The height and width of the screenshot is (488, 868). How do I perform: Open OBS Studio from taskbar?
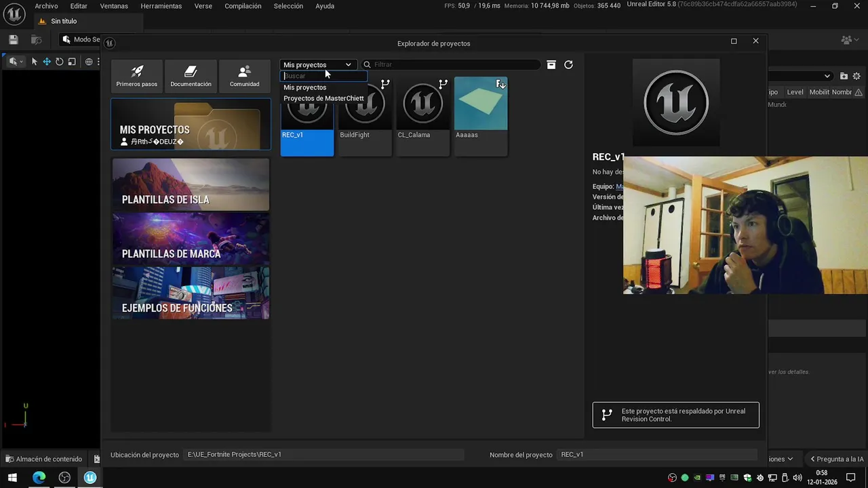pyautogui.click(x=64, y=477)
